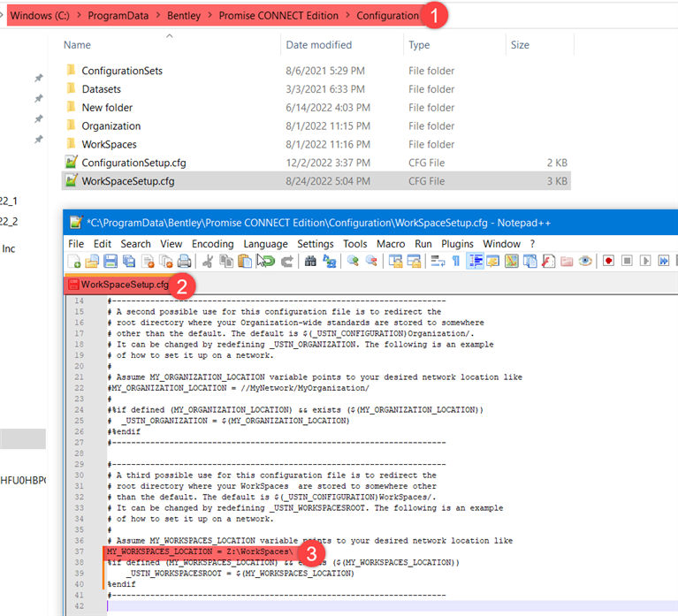Open the Plugins menu
The height and width of the screenshot is (616, 678).
[457, 244]
